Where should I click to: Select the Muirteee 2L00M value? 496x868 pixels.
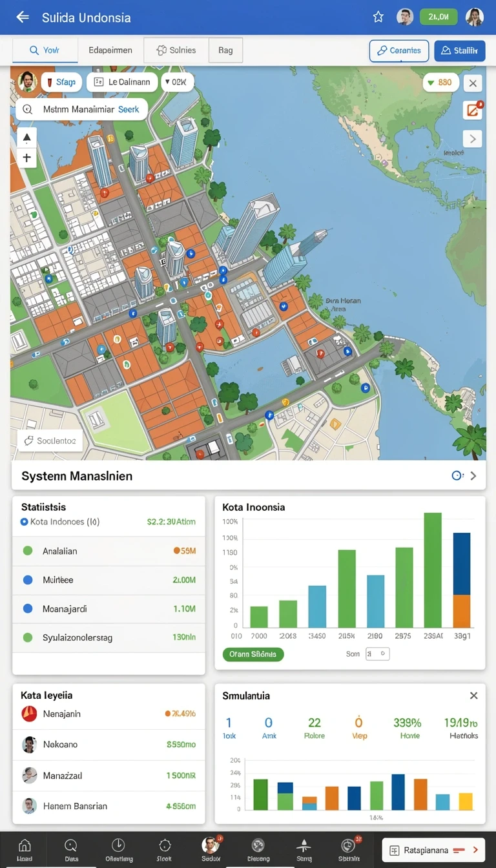point(184,580)
